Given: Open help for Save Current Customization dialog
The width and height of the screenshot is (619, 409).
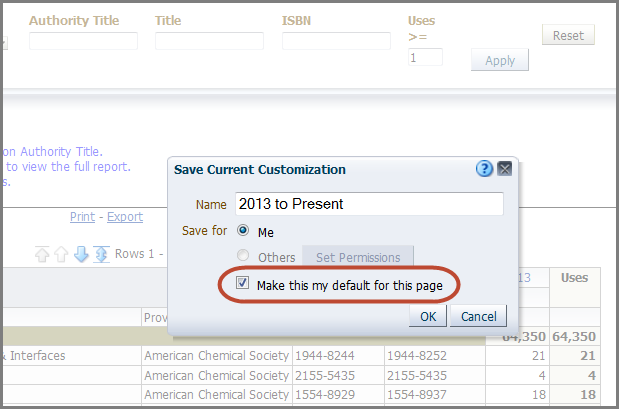Looking at the screenshot, I should (x=484, y=169).
